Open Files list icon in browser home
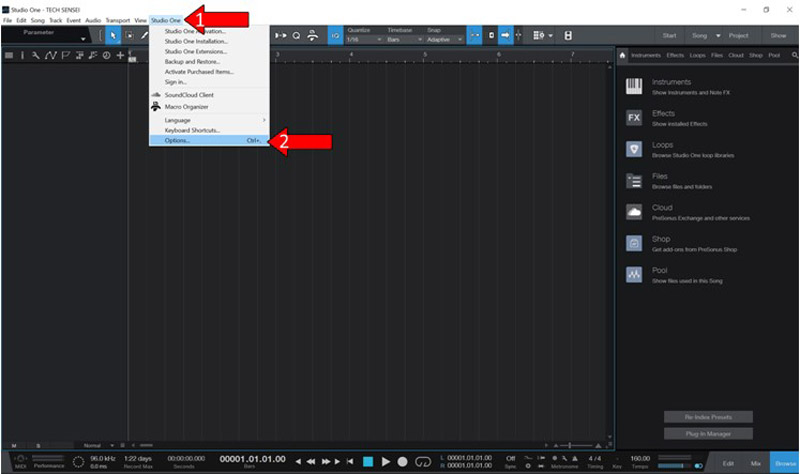This screenshot has width=800, height=474. click(x=634, y=181)
